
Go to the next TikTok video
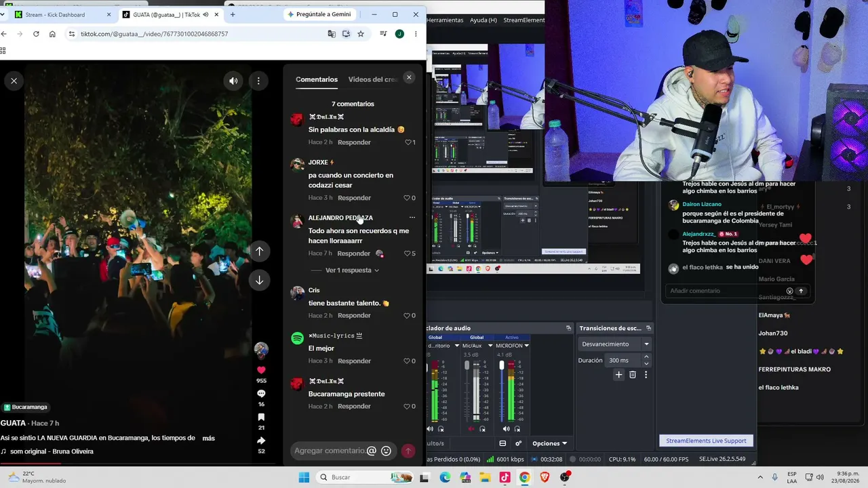(x=259, y=280)
